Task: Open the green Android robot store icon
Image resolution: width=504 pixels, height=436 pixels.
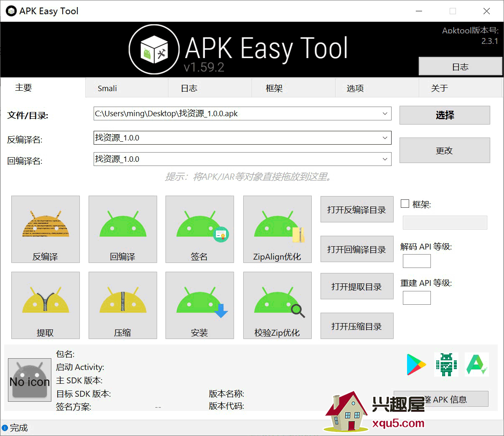Action: coord(446,365)
